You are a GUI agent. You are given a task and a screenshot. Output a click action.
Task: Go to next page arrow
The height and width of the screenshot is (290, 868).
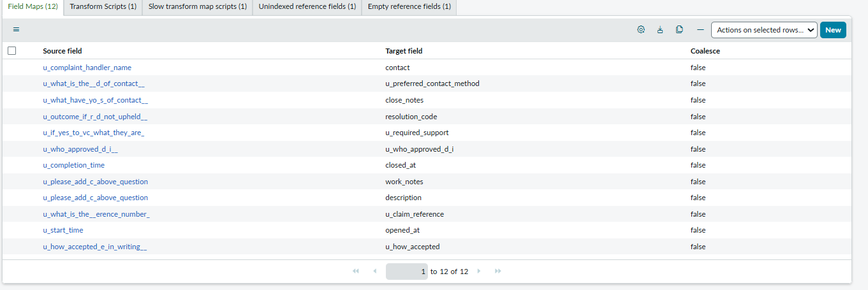tap(479, 272)
